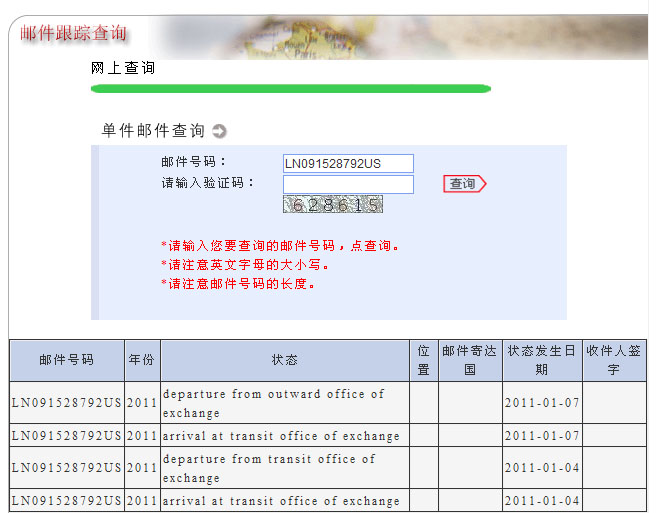This screenshot has width=661, height=513.
Task: Select 'departure from transit office of exchange' status
Action: tap(269, 468)
